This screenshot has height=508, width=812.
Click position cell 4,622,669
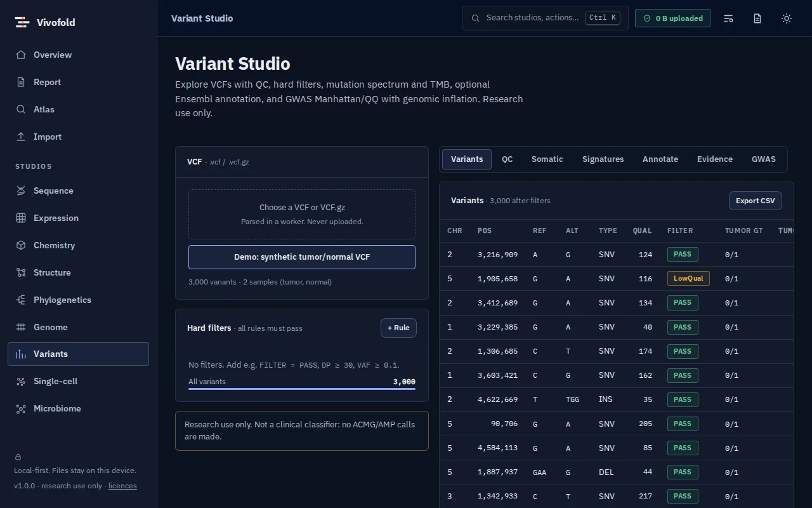click(x=497, y=399)
